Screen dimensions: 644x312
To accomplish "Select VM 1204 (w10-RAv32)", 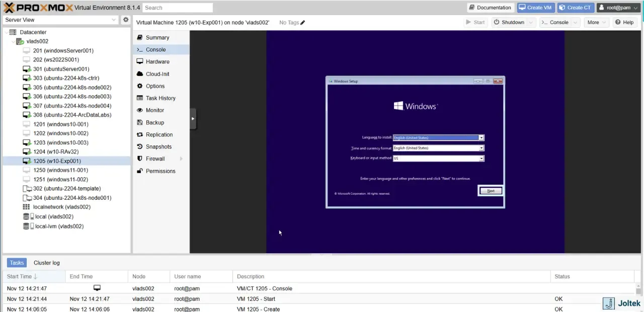I will click(55, 151).
